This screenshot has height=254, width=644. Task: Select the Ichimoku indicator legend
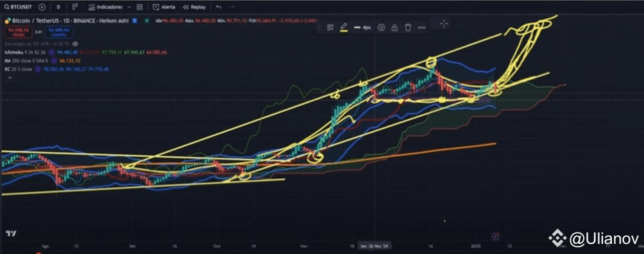(25, 52)
